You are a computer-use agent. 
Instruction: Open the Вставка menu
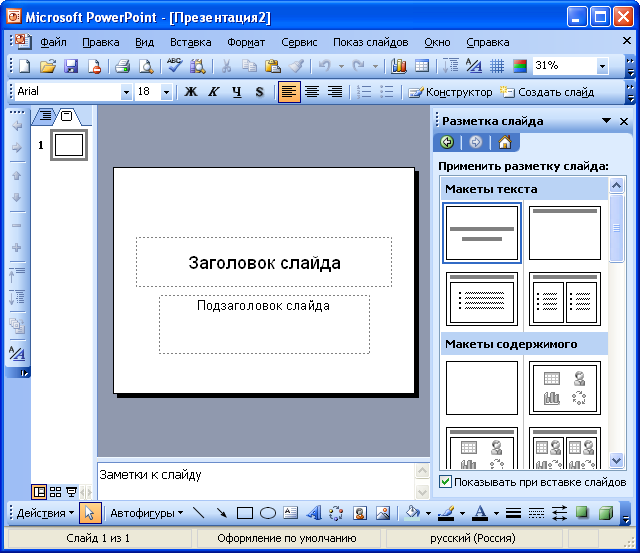point(191,42)
